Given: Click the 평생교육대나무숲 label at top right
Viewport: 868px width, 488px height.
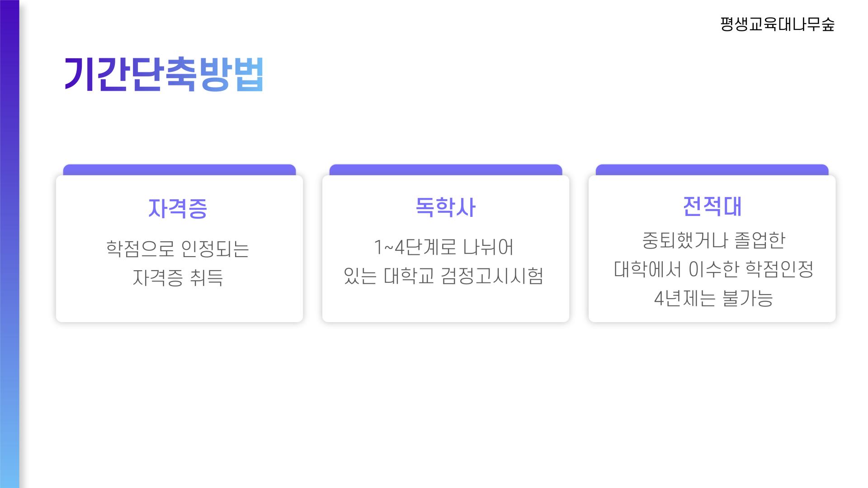Looking at the screenshot, I should point(777,24).
